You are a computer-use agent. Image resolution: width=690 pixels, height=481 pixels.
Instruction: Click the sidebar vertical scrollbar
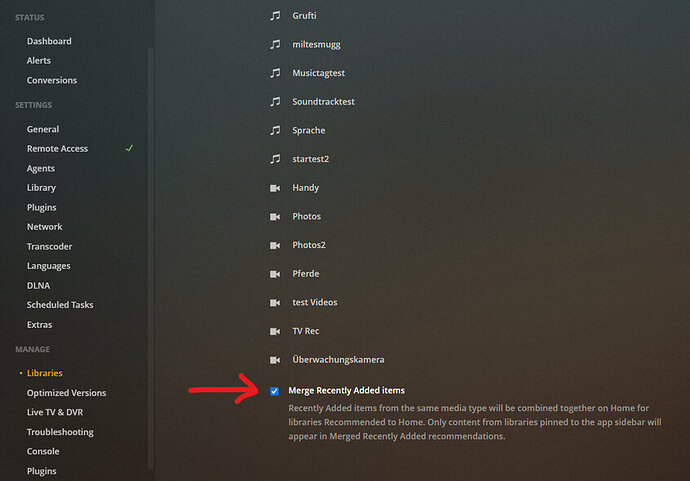point(151,257)
